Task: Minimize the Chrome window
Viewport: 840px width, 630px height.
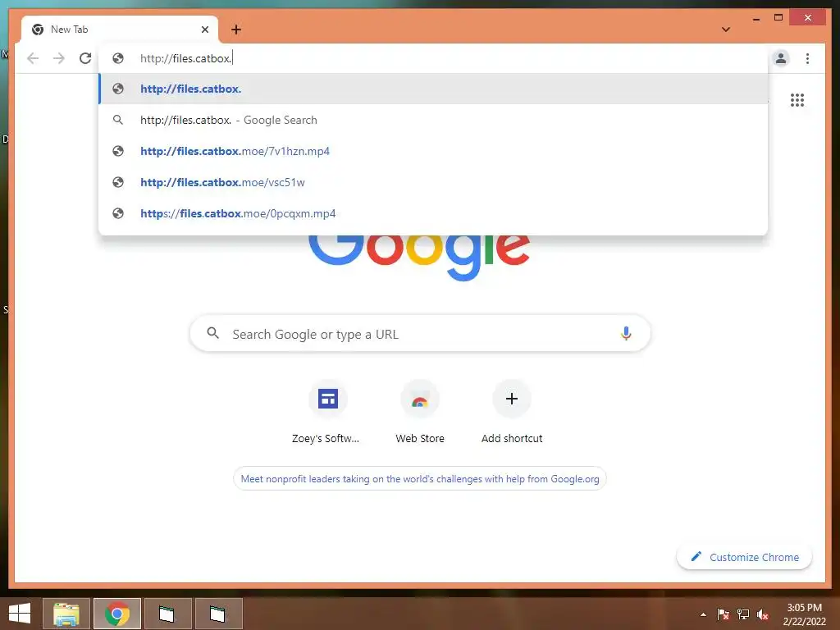Action: (x=756, y=19)
